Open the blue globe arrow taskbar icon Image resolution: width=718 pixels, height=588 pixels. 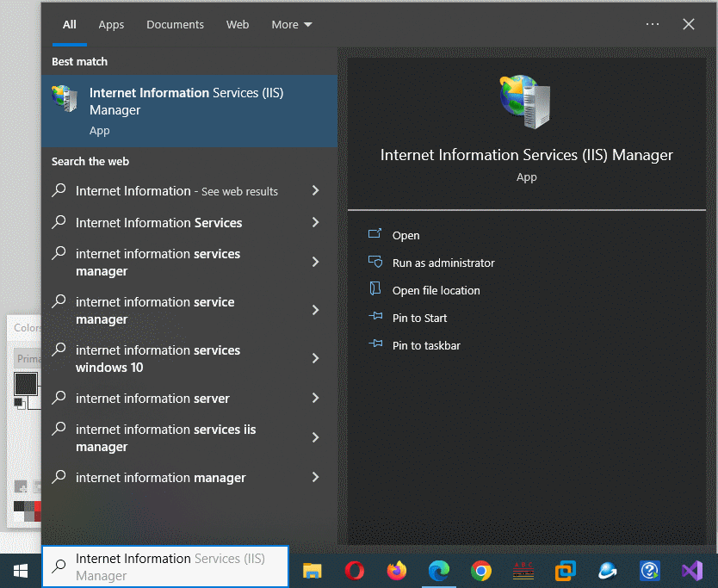coord(608,571)
